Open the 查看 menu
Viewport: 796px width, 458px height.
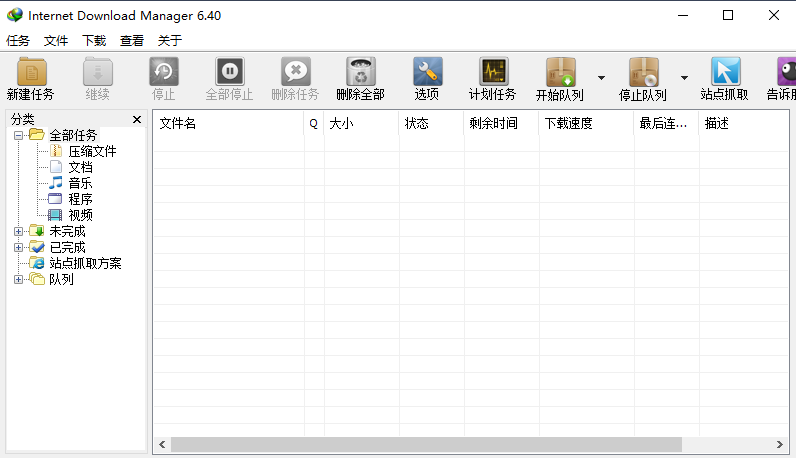coord(132,41)
